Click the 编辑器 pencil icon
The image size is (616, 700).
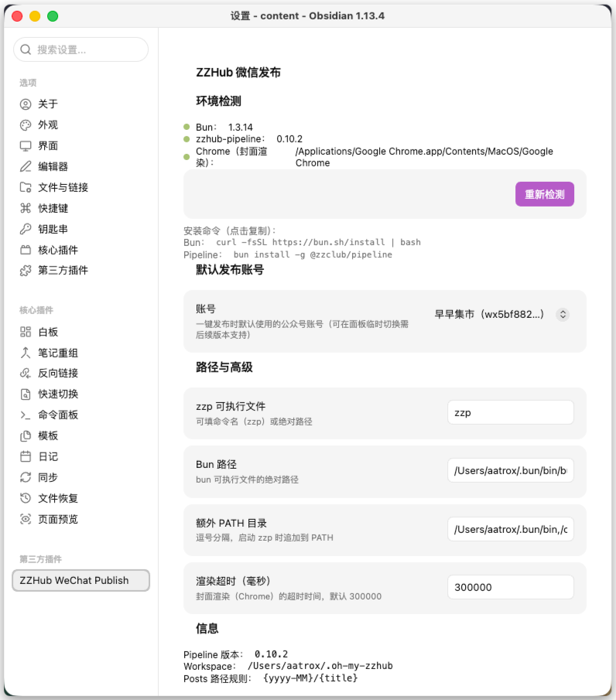coord(26,166)
